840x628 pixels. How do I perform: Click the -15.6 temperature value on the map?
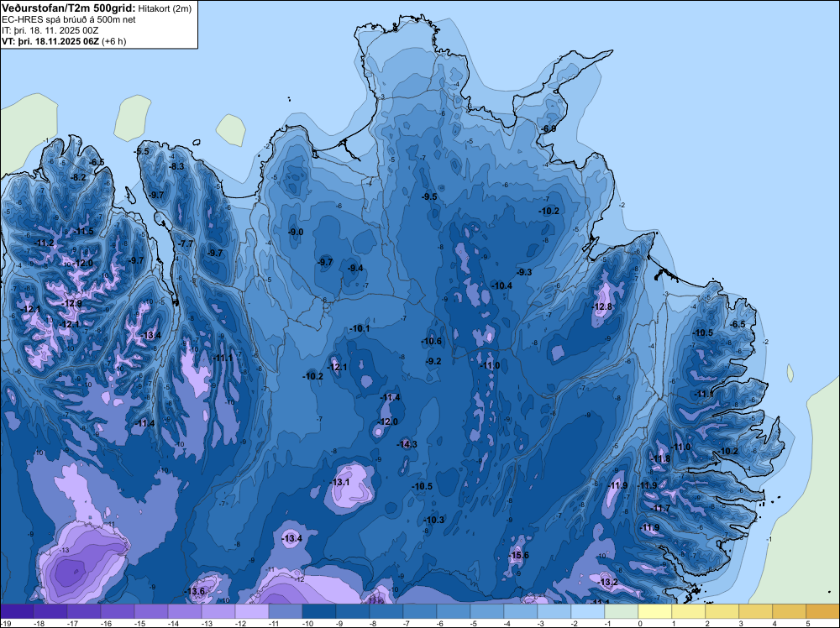click(518, 555)
